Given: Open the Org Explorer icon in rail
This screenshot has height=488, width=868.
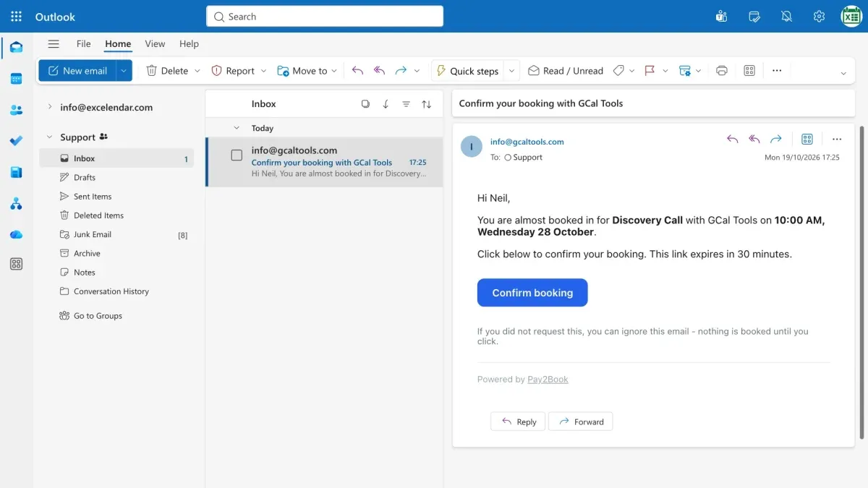Looking at the screenshot, I should [x=16, y=204].
